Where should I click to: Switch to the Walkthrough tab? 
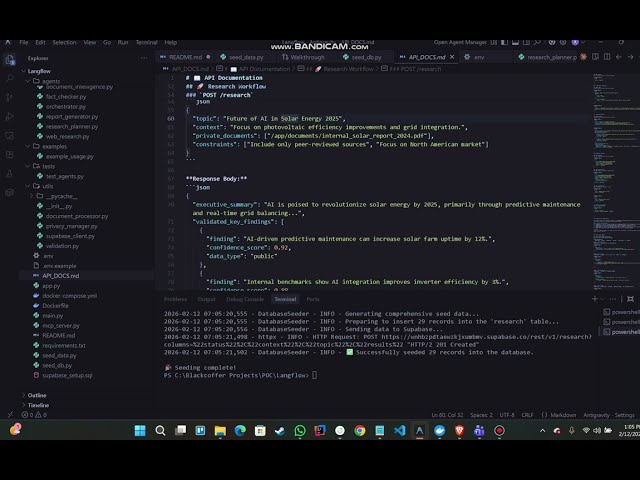pos(307,57)
